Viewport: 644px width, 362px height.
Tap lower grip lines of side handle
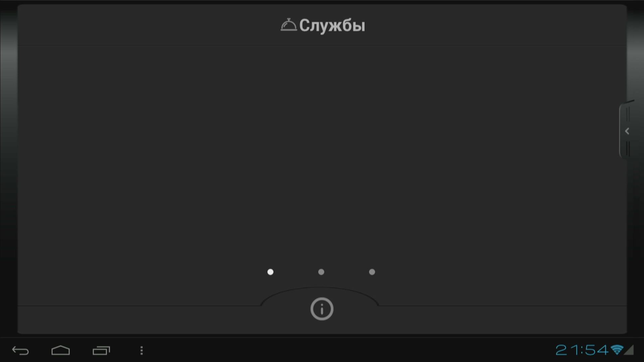tap(628, 148)
